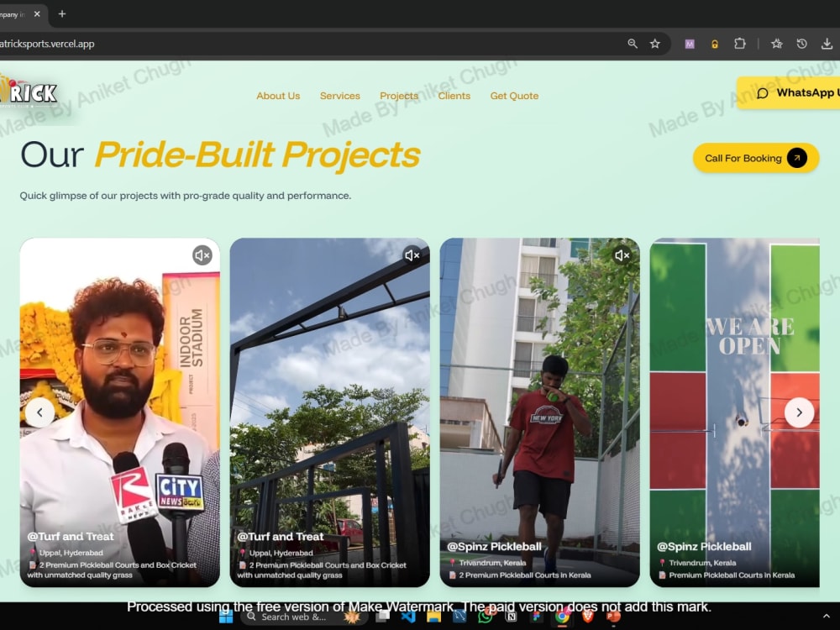840x630 pixels.
Task: Open the Clients nav link
Action: pyautogui.click(x=454, y=96)
